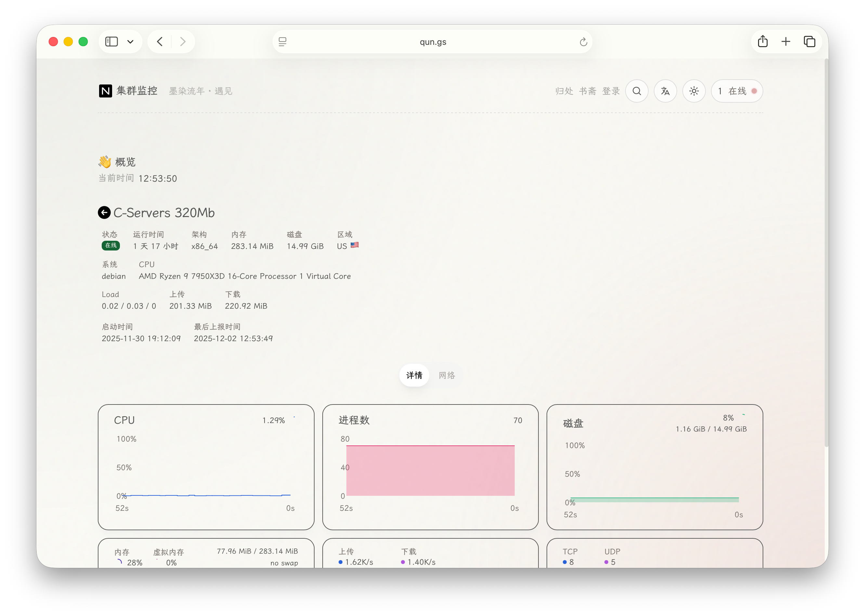Click the reload page icon
865x616 pixels.
583,42
